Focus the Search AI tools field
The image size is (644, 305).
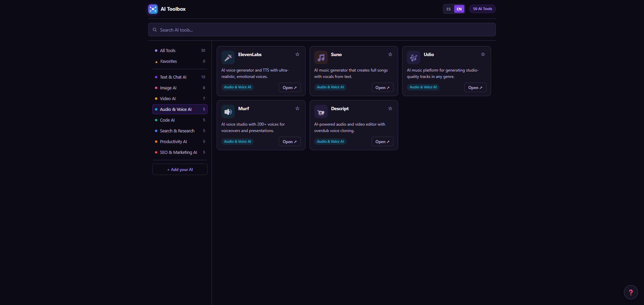[322, 30]
